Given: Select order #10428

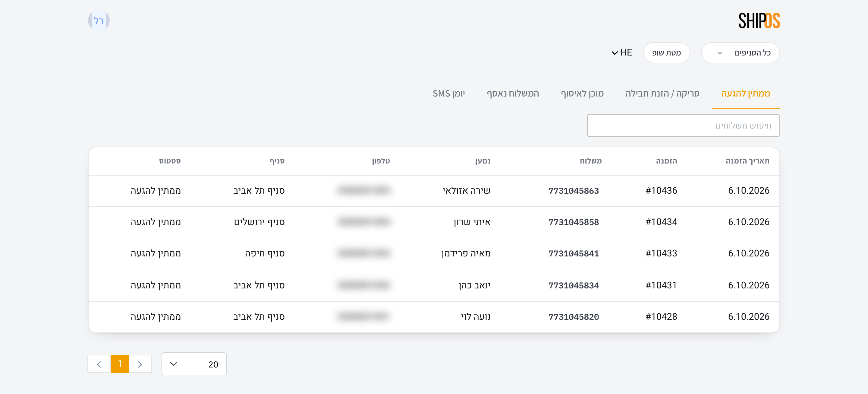Looking at the screenshot, I should (x=661, y=317).
